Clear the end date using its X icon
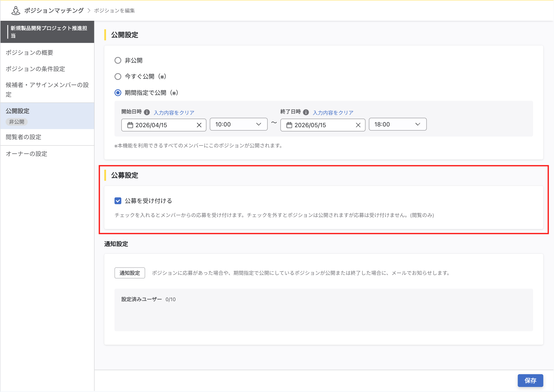The width and height of the screenshot is (554, 392). pyautogui.click(x=358, y=125)
